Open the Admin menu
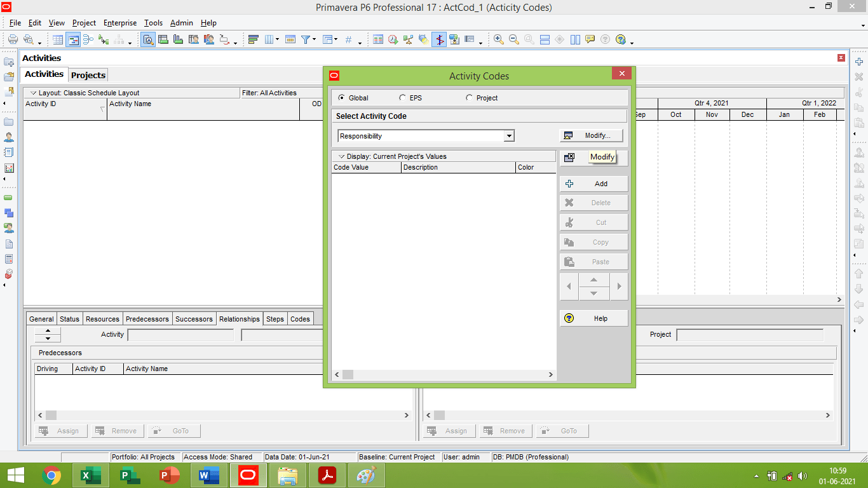The image size is (868, 488). click(x=181, y=23)
